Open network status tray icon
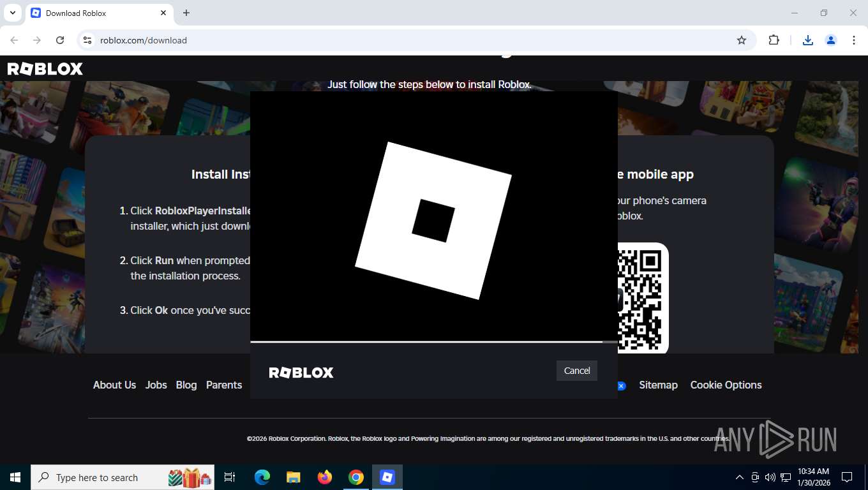The width and height of the screenshot is (868, 490). coord(786,477)
